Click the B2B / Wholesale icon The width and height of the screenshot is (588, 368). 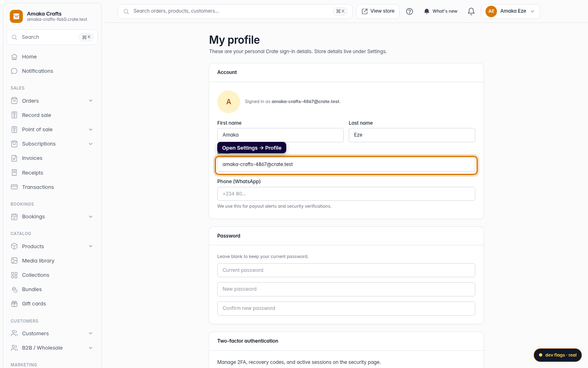tap(14, 348)
